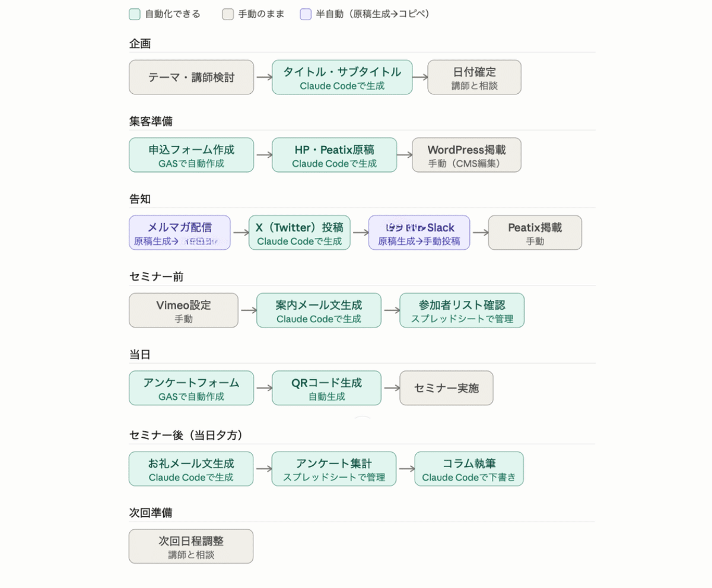Click the タイトル・サブタイトル generation node
The width and height of the screenshot is (712, 588).
coord(342,77)
